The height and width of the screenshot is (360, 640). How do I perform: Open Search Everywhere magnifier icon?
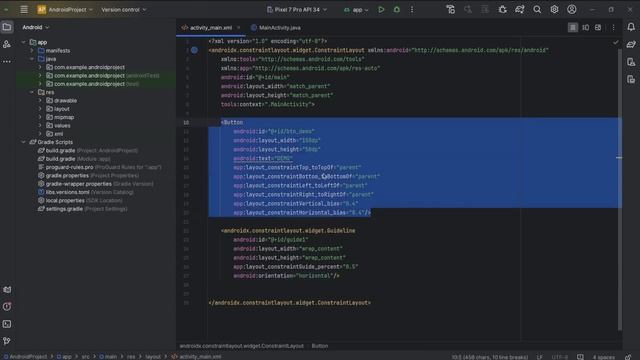coord(537,9)
